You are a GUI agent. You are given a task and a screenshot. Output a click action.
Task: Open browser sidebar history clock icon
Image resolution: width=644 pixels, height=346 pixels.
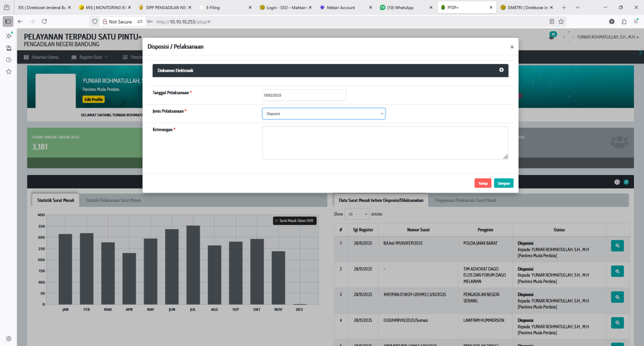click(8, 60)
